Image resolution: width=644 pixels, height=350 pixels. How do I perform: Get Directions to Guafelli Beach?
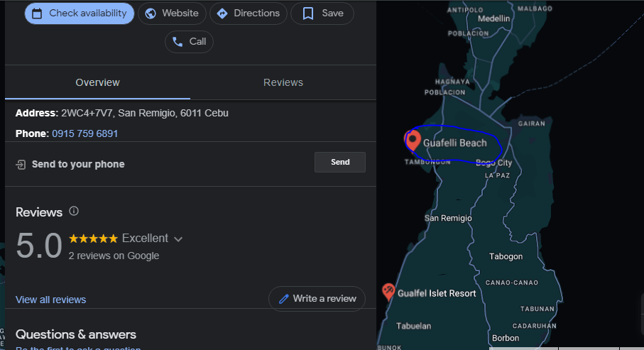[249, 13]
